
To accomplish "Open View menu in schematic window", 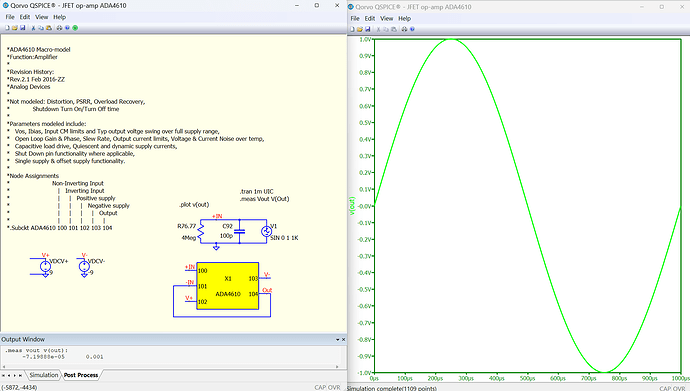I will 41,17.
